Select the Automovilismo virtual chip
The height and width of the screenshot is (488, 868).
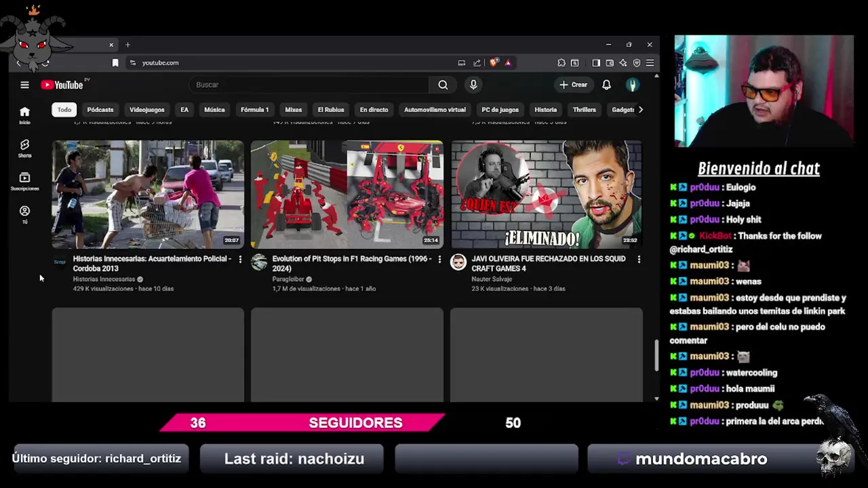tap(435, 109)
